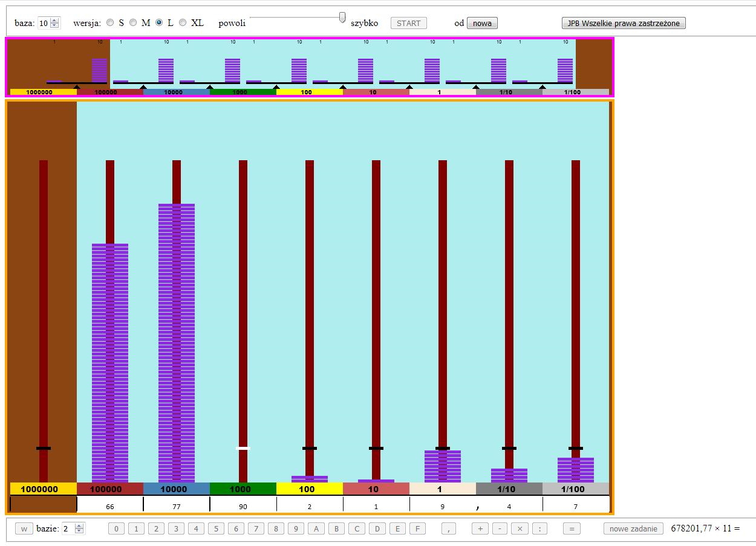Screen dimensions: 756x546
Task: Increase the baza spinner value
Action: (55, 21)
